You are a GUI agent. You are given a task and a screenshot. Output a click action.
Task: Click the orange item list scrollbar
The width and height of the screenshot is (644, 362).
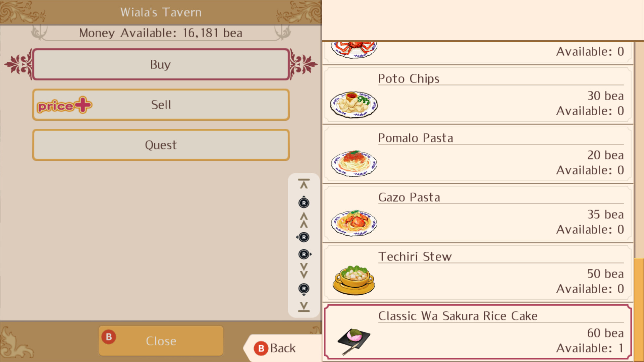click(639, 308)
